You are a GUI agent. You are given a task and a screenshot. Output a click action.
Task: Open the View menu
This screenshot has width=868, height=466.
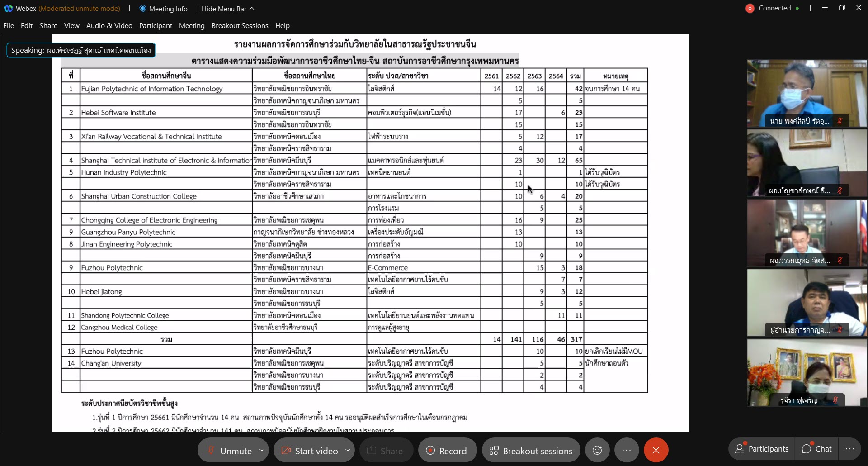tap(71, 26)
